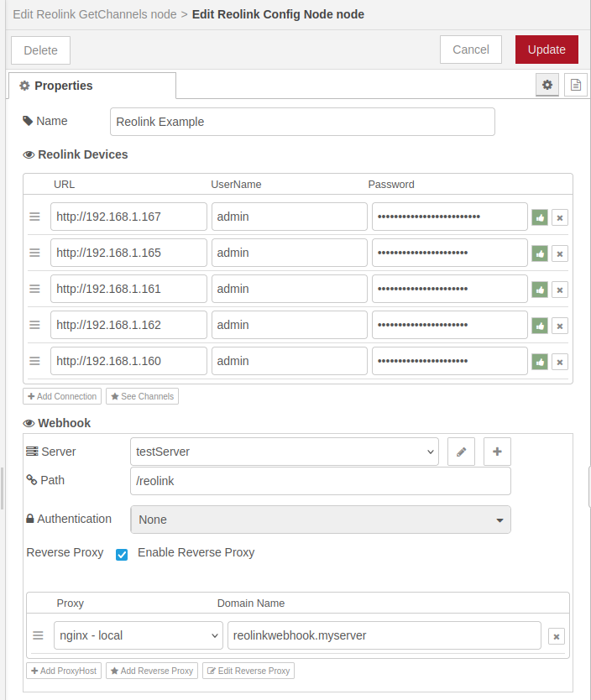The image size is (591, 700).
Task: Select the Properties tab
Action: [92, 86]
